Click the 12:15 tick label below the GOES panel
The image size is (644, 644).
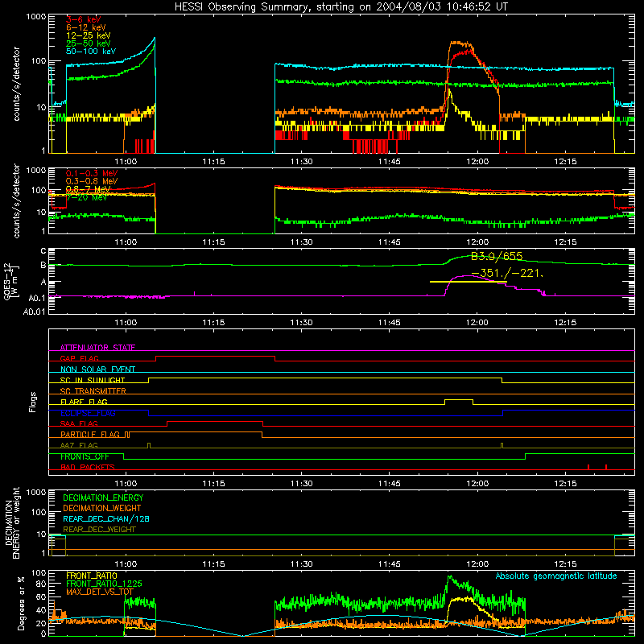pyautogui.click(x=565, y=323)
